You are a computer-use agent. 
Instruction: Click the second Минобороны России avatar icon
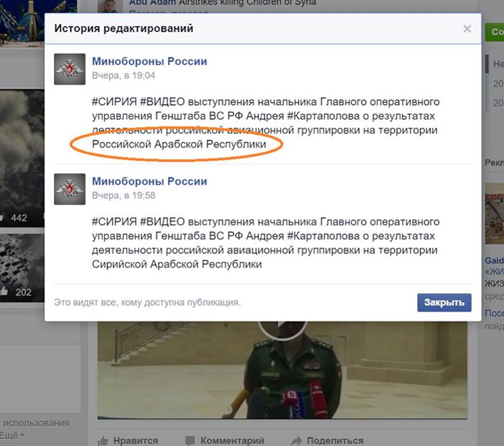click(70, 189)
